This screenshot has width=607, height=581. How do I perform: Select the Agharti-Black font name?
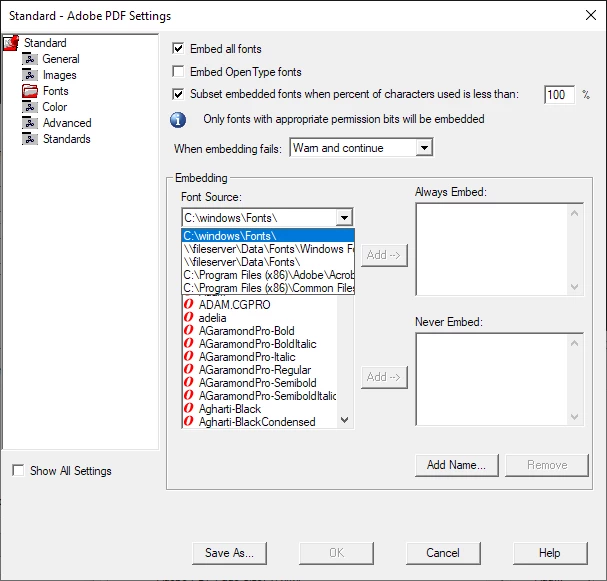[x=230, y=409]
